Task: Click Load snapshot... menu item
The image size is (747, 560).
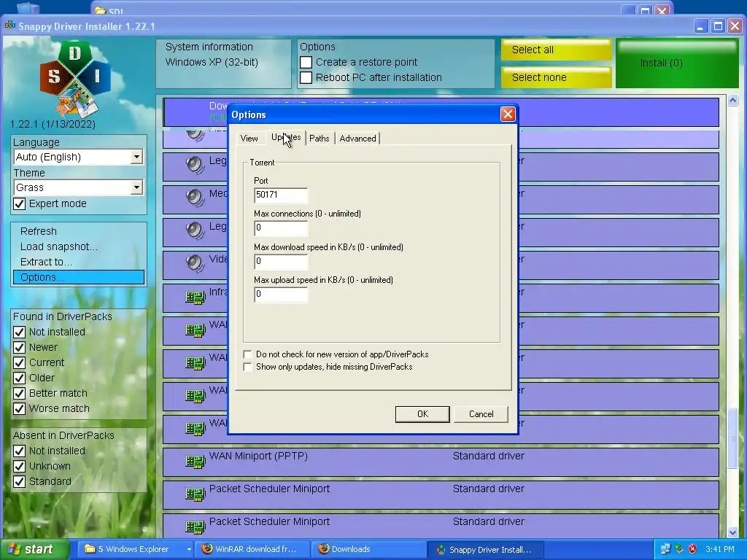Action: pos(58,246)
